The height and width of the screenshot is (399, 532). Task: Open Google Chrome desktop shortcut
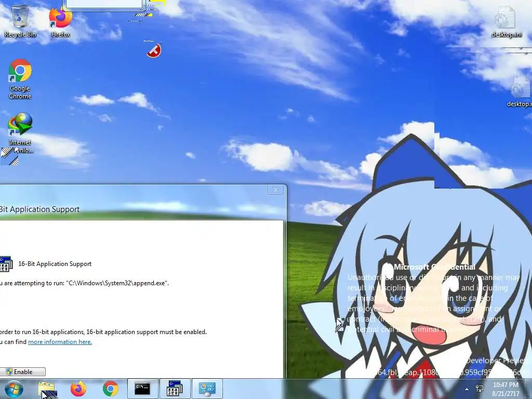click(20, 79)
